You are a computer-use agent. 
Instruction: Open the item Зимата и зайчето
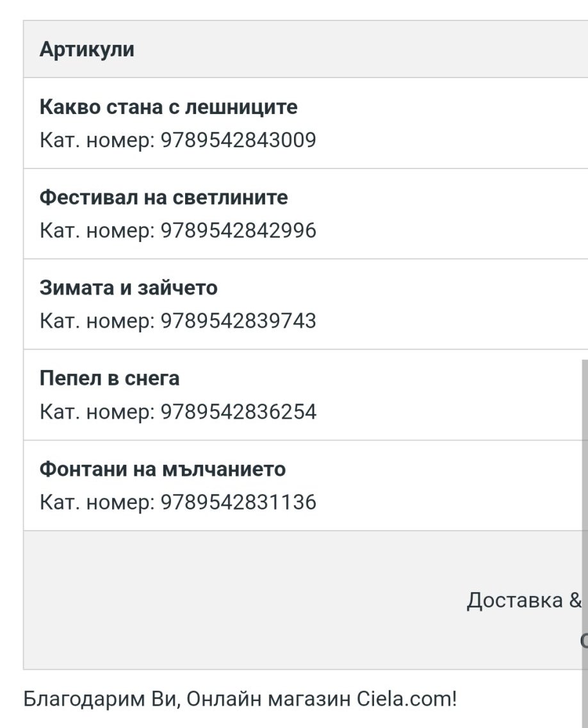point(129,288)
